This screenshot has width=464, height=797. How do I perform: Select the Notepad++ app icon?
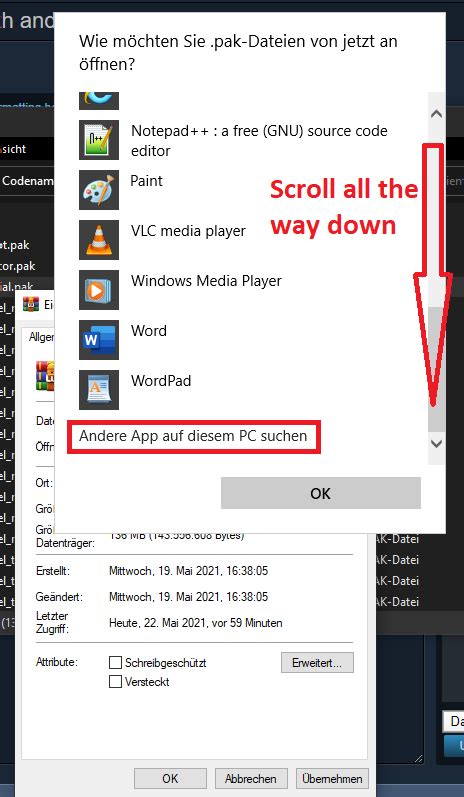[x=99, y=140]
